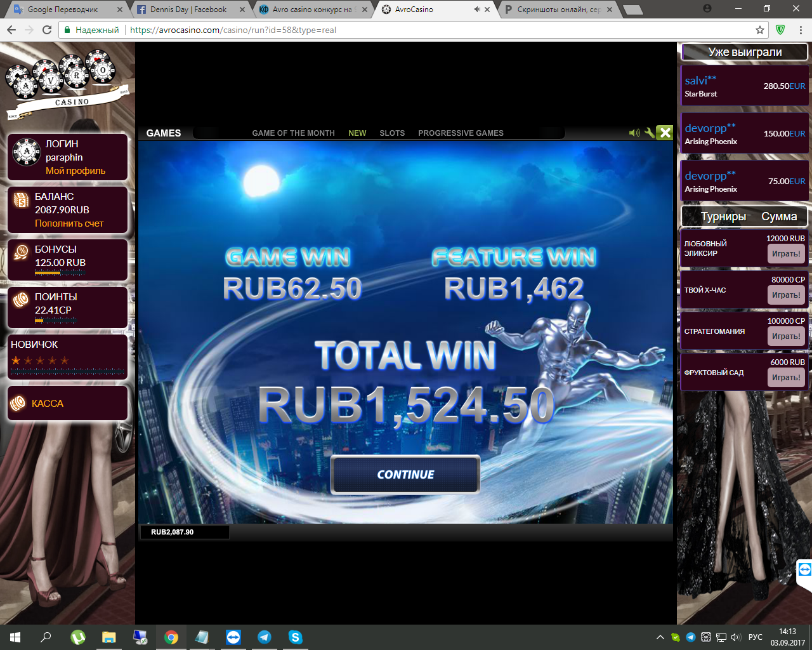Open Telegram from taskbar

pyautogui.click(x=265, y=637)
